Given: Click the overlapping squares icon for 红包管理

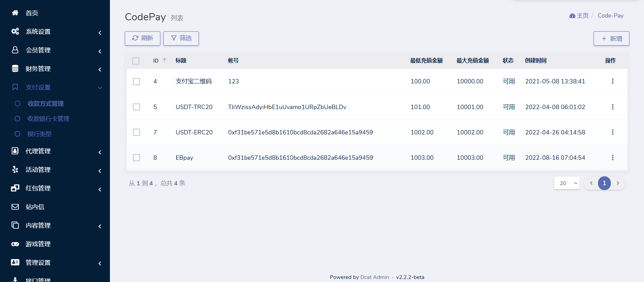Looking at the screenshot, I should pyautogui.click(x=15, y=188).
